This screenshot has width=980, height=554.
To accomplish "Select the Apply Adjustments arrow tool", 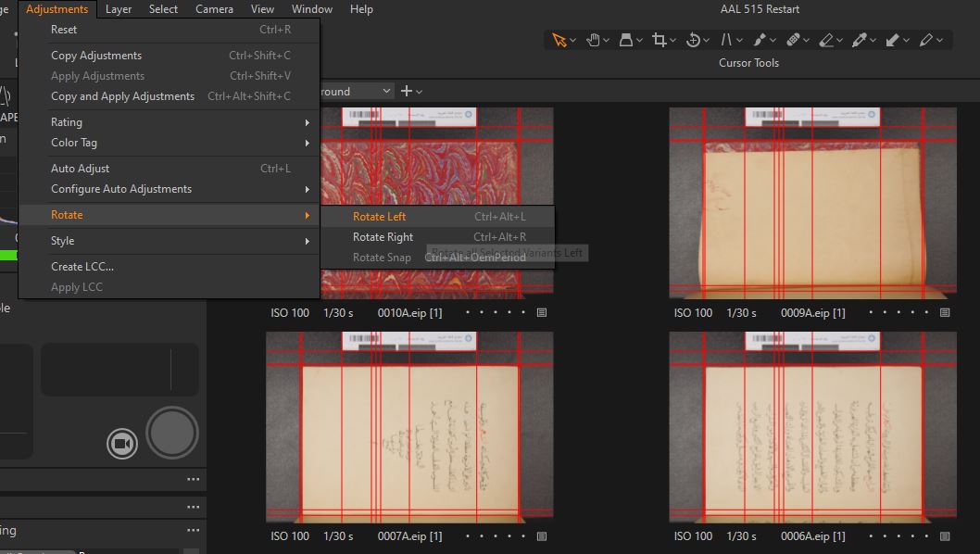I will coord(893,40).
